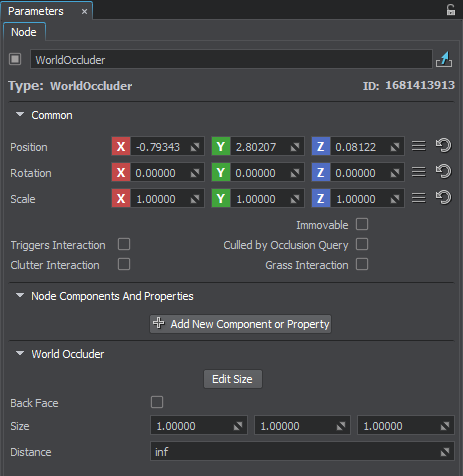This screenshot has width=463, height=476.
Task: Click the panel lock icon
Action: point(451,10)
